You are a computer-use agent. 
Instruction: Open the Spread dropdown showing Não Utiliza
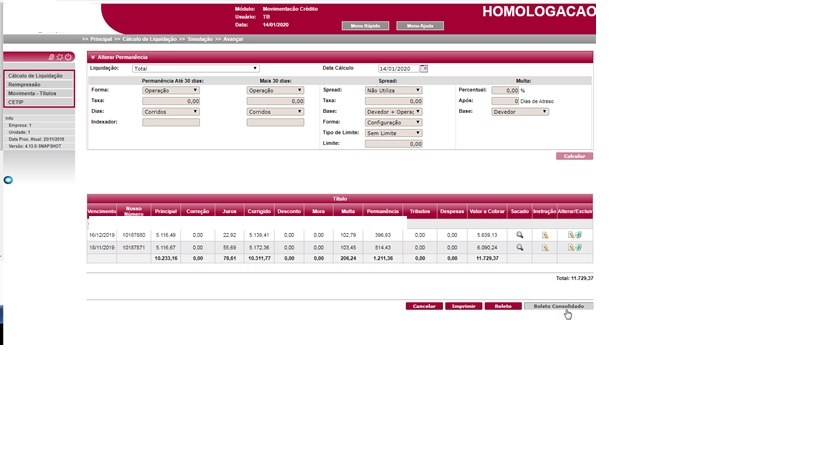tap(393, 90)
